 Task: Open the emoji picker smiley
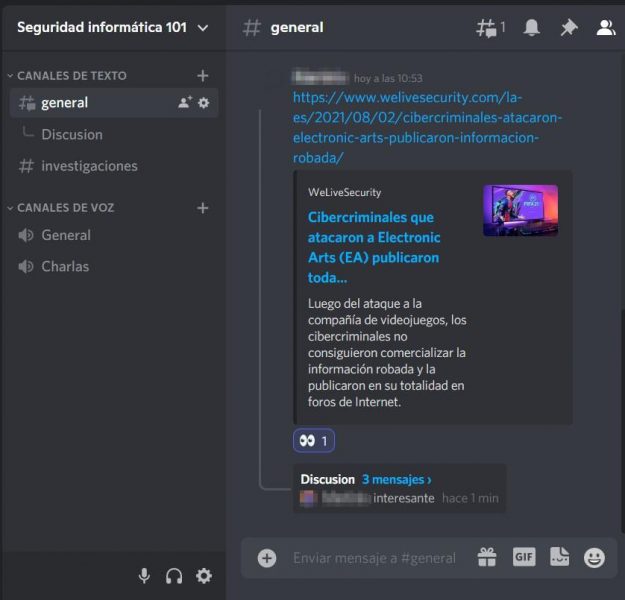coord(594,557)
